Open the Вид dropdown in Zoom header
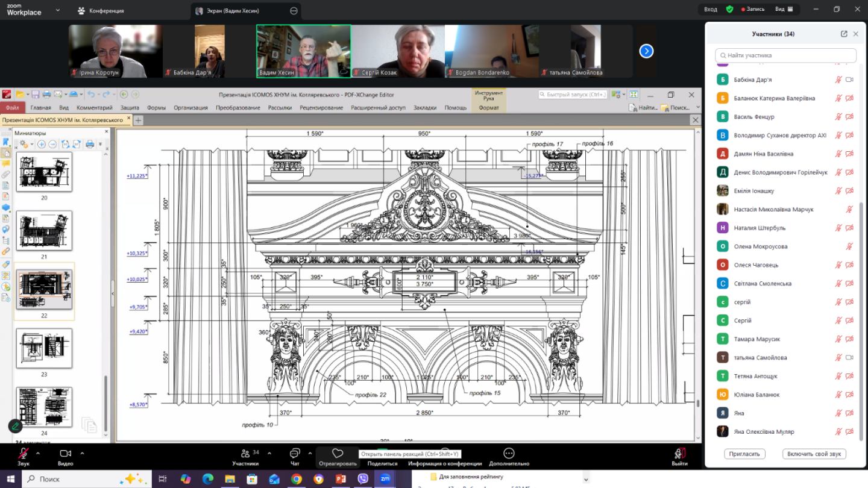The image size is (868, 488). [x=787, y=9]
